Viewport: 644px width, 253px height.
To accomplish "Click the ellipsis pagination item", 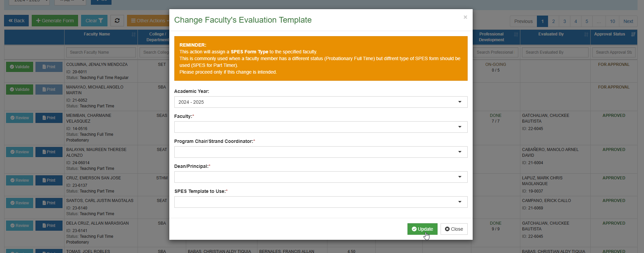I will (599, 21).
